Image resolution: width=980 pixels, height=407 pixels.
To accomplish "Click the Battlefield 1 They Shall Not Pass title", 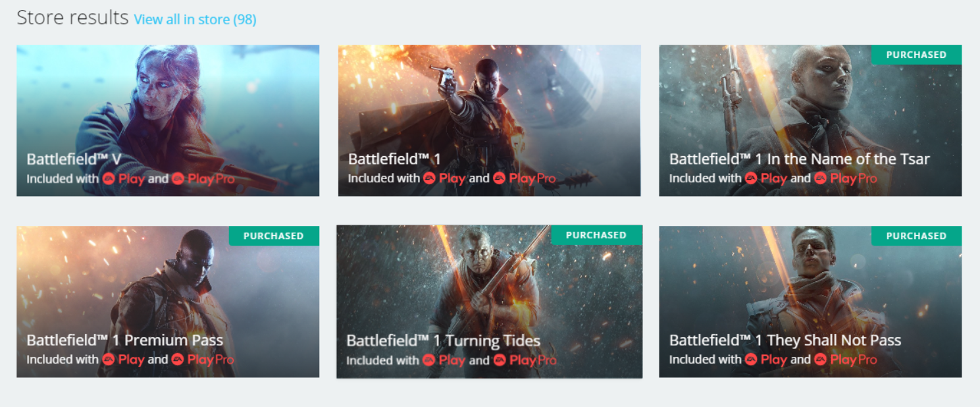I will pyautogui.click(x=785, y=340).
